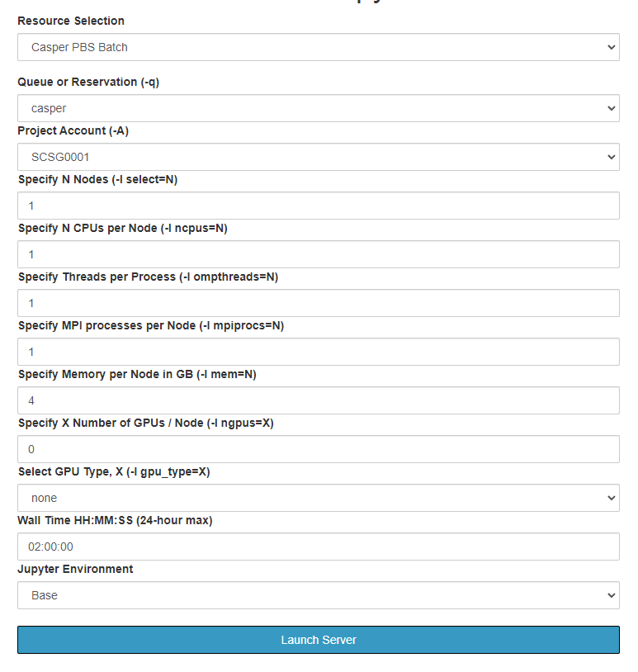Screen dimensions: 638x672
Task: Click the Number of GPUs per Node field
Action: 318,449
